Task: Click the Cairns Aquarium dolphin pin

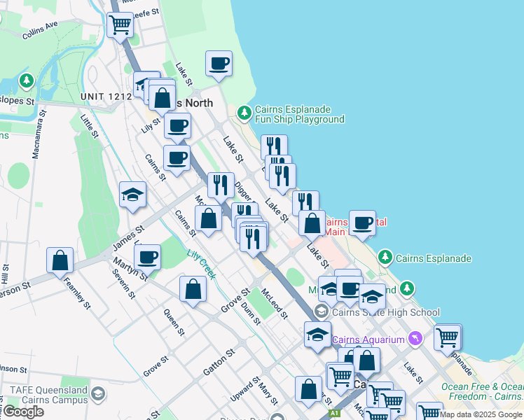Action: (x=415, y=339)
